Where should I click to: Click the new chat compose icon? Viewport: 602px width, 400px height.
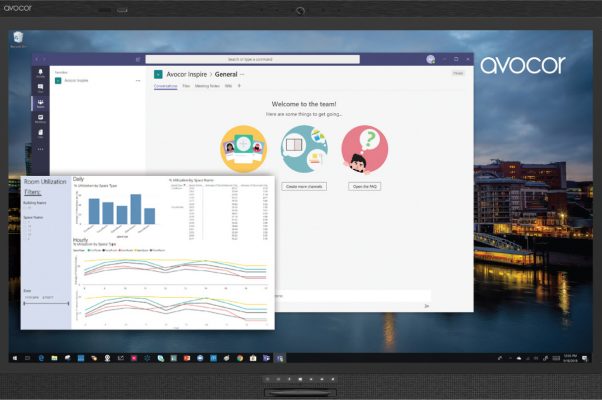(x=138, y=59)
